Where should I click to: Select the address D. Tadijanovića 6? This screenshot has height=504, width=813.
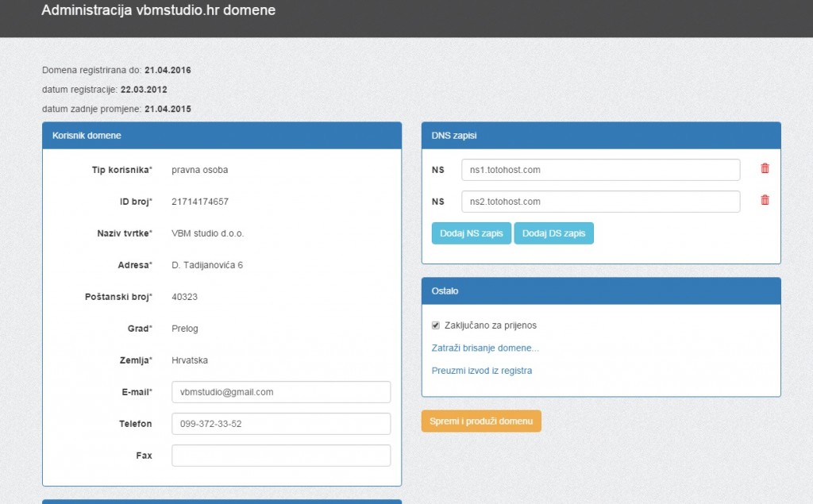pyautogui.click(x=207, y=265)
